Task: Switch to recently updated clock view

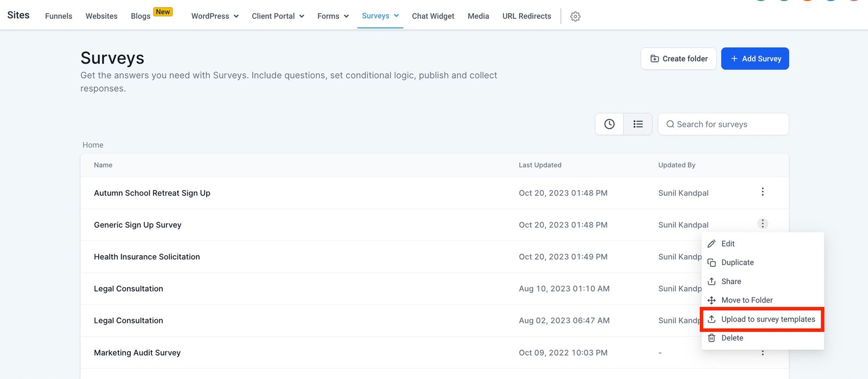Action: pos(609,124)
